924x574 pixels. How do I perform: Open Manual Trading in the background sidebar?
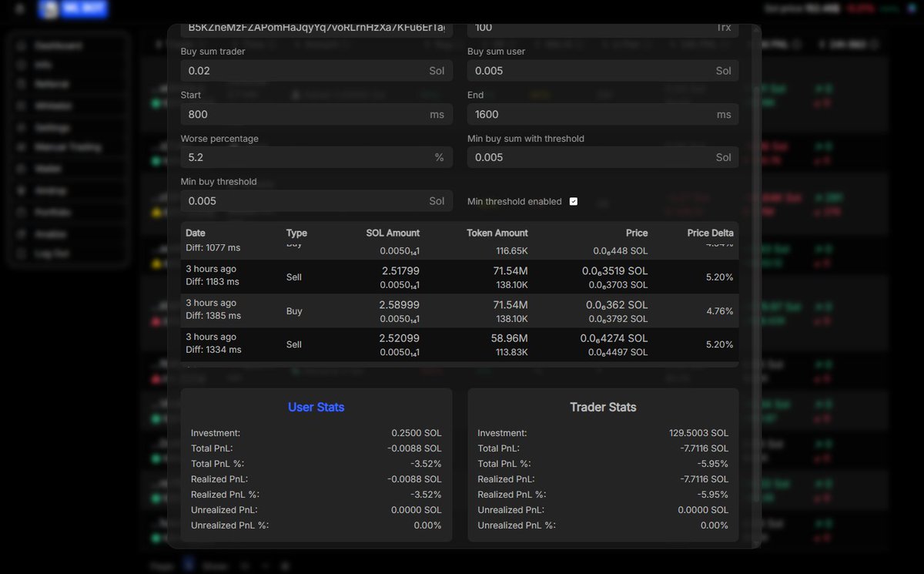(68, 147)
